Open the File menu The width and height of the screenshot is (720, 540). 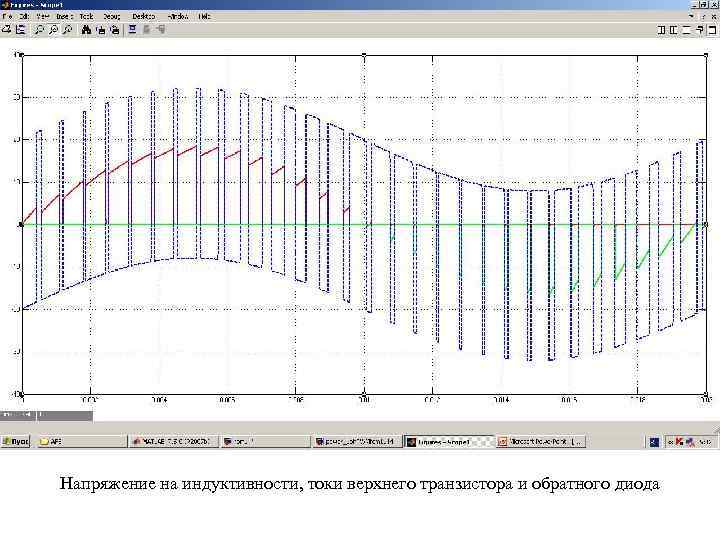7,17
